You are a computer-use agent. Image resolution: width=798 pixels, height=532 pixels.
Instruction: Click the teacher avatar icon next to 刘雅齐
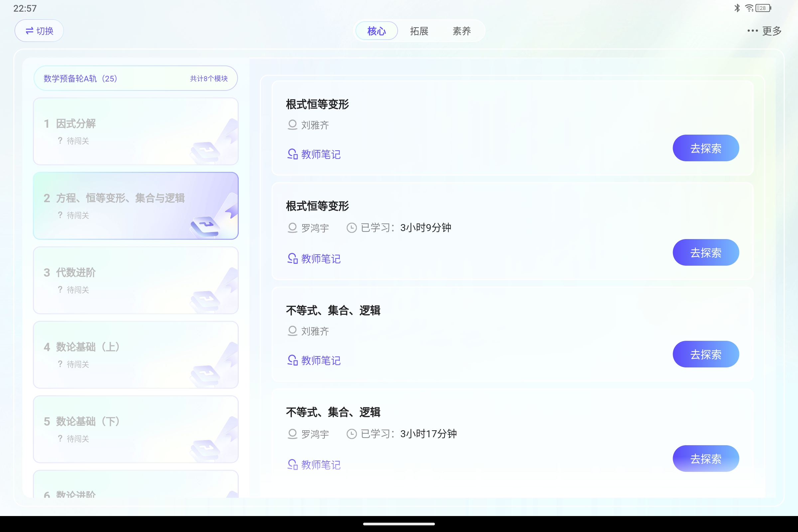pyautogui.click(x=292, y=125)
